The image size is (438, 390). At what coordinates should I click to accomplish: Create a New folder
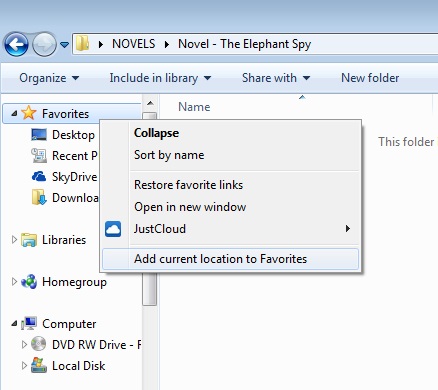[x=370, y=78]
